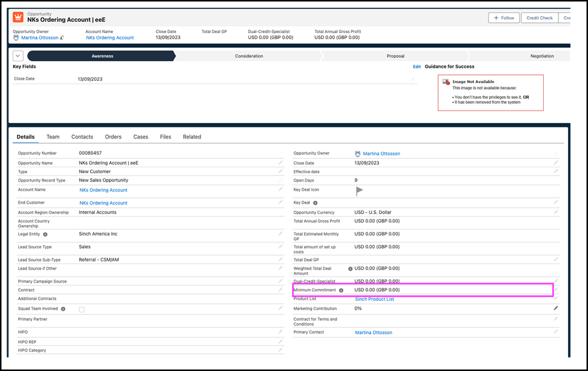The image size is (588, 371).
Task: Show the Squad Team Involved info tooltip icon
Action: (63, 309)
